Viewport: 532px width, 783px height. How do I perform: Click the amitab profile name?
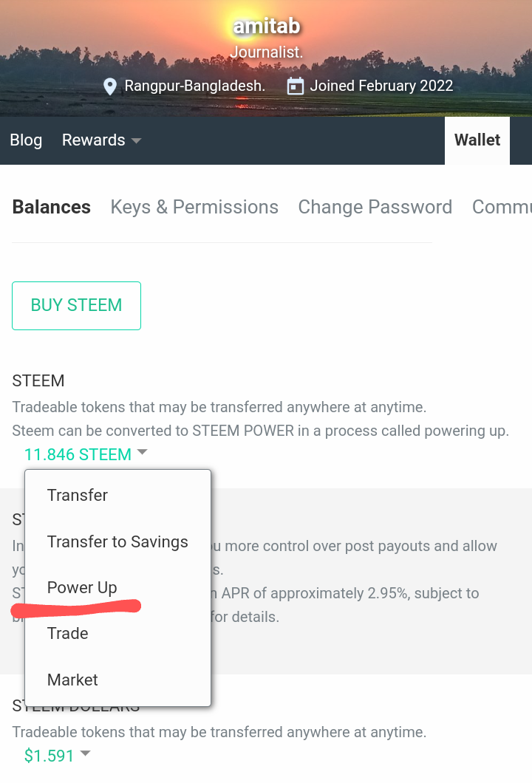tap(266, 27)
